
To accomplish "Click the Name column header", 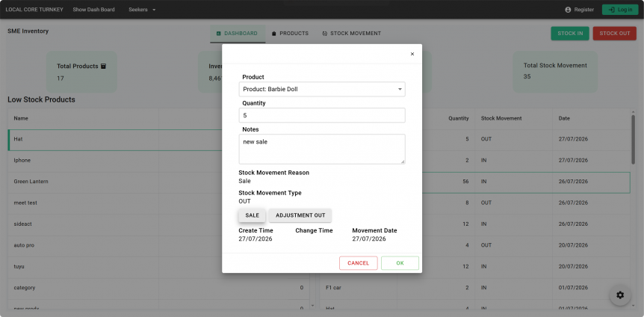I will (84, 118).
